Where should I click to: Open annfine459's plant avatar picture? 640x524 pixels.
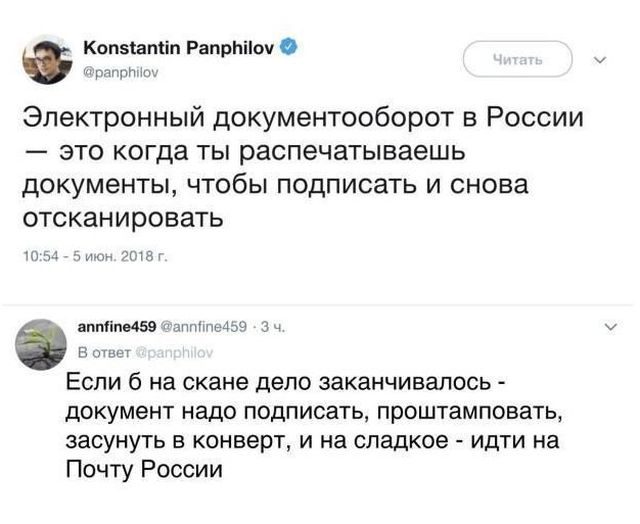(x=43, y=343)
